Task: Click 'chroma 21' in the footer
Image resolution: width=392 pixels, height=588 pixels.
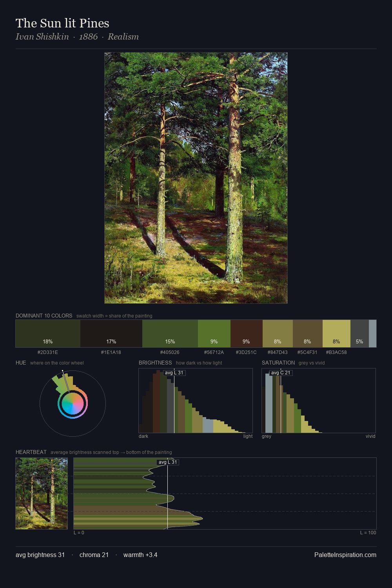Action: coord(94,555)
